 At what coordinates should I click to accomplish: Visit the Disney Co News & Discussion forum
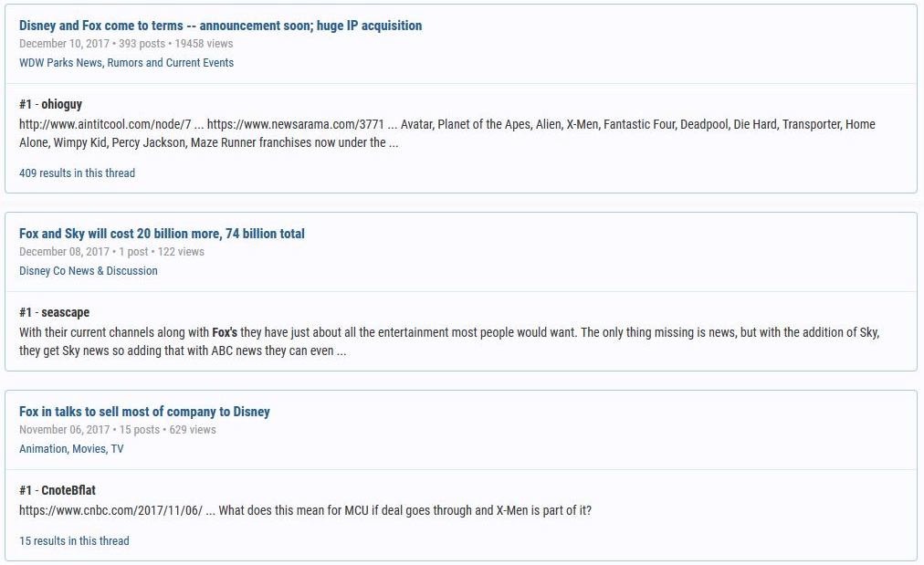88,271
